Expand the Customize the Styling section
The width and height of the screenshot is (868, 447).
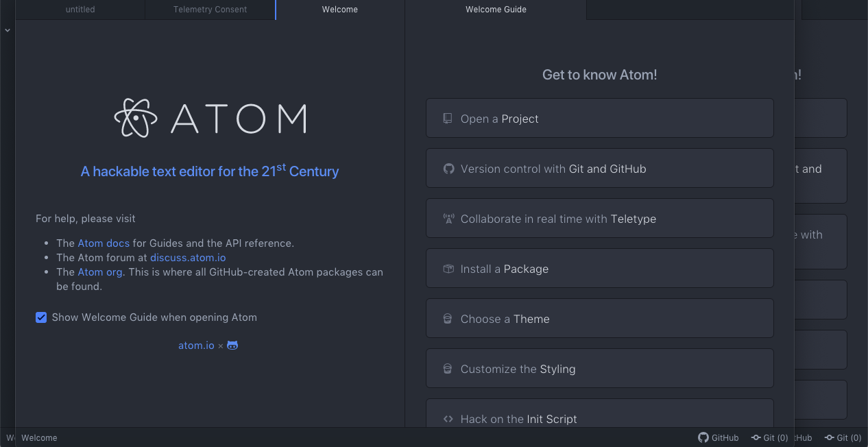[x=599, y=369]
